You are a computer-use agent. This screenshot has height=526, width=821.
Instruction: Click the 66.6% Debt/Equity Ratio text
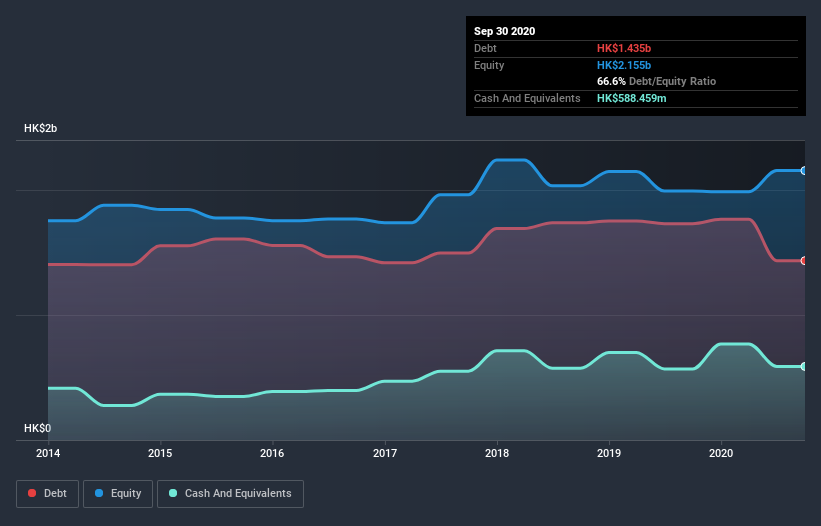pyautogui.click(x=656, y=82)
